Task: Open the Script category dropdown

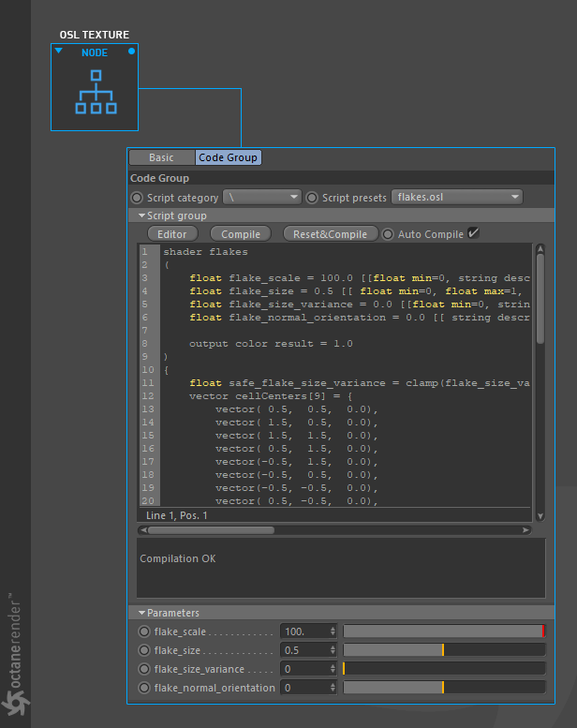Action: pos(262,198)
